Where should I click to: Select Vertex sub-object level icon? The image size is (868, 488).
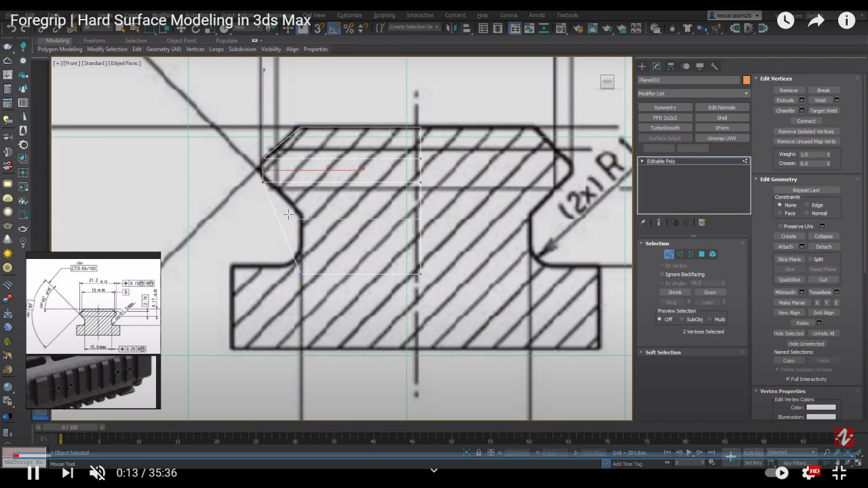pyautogui.click(x=669, y=254)
